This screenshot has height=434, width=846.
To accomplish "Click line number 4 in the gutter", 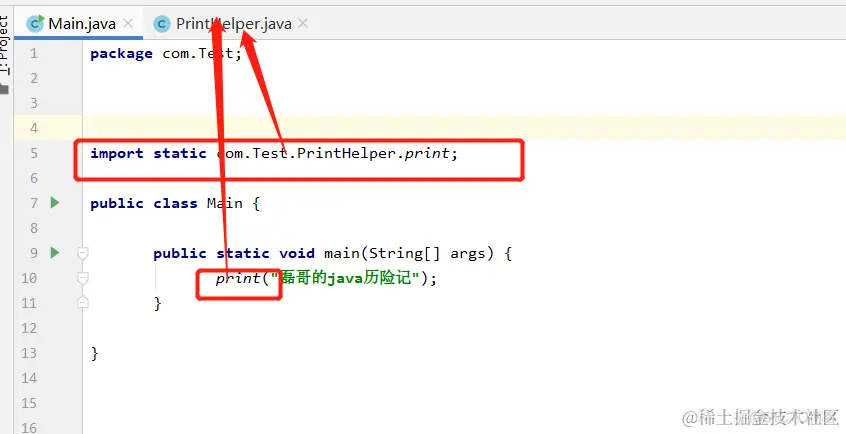I will pyautogui.click(x=34, y=128).
